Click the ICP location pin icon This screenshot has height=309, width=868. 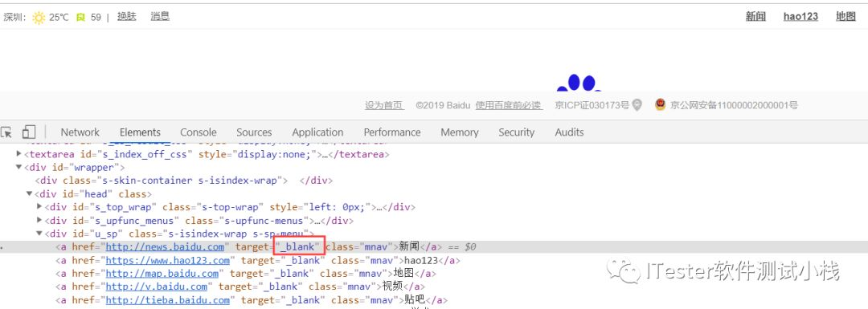pos(637,105)
